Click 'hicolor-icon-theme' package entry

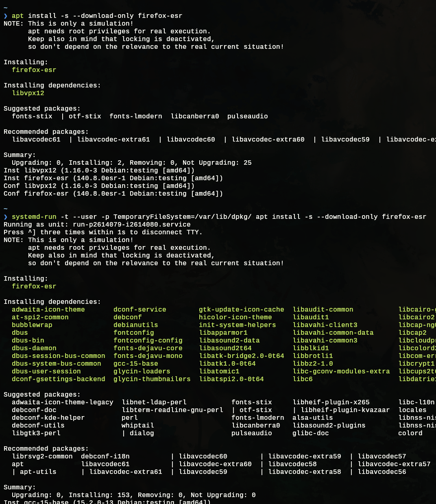[x=235, y=317]
